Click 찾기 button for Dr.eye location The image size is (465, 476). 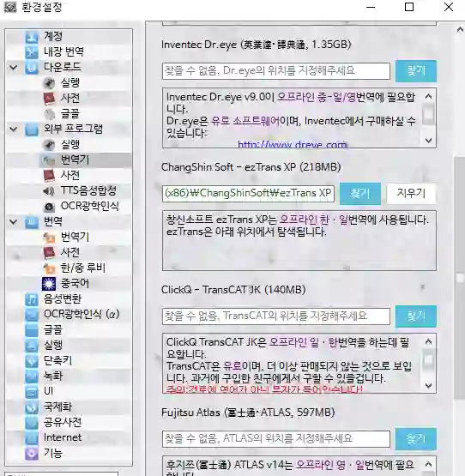(x=416, y=71)
